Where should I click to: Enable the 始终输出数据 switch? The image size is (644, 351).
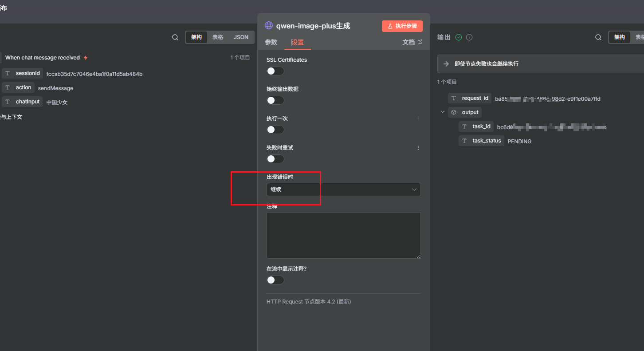275,100
